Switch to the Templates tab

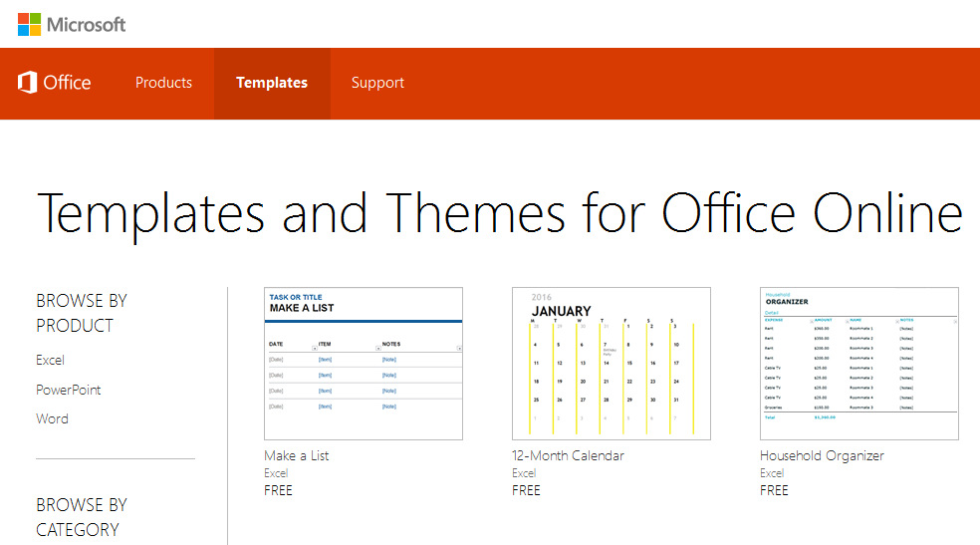[x=272, y=83]
